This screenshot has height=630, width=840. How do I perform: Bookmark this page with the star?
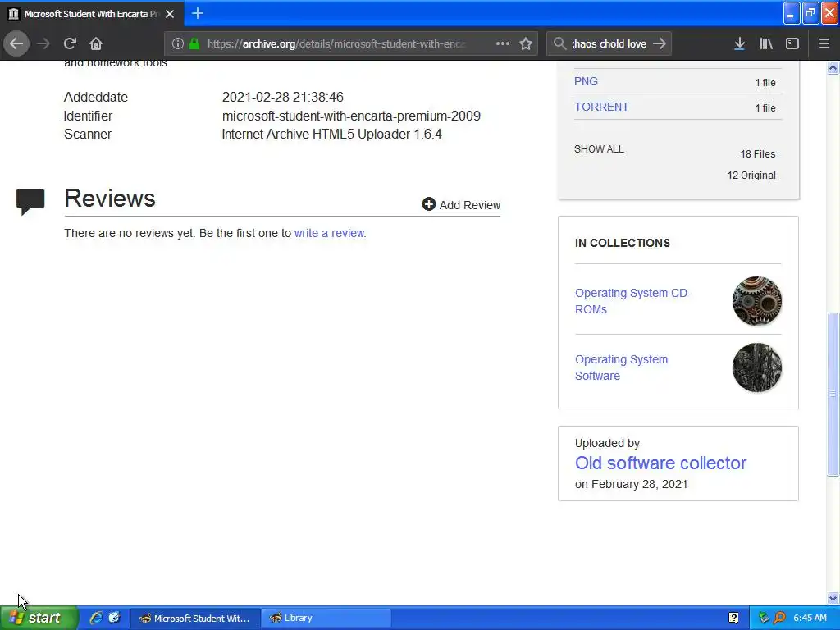pyautogui.click(x=526, y=43)
